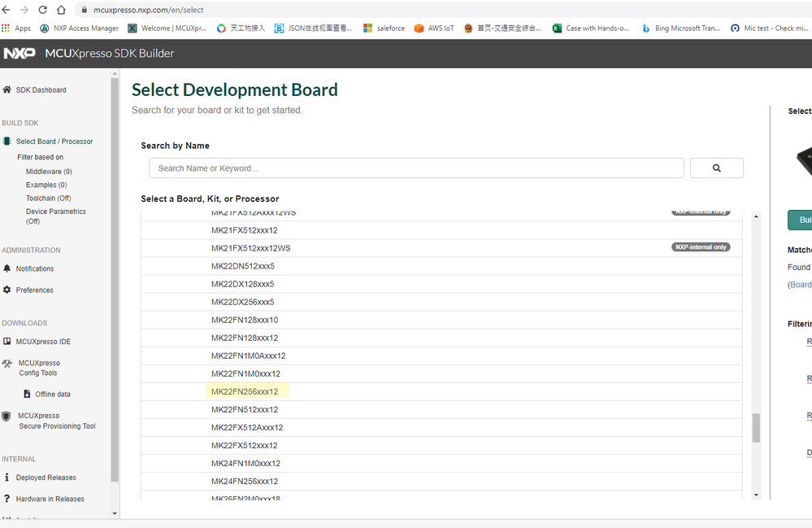Click the Config Tools wrench icon

click(x=7, y=364)
